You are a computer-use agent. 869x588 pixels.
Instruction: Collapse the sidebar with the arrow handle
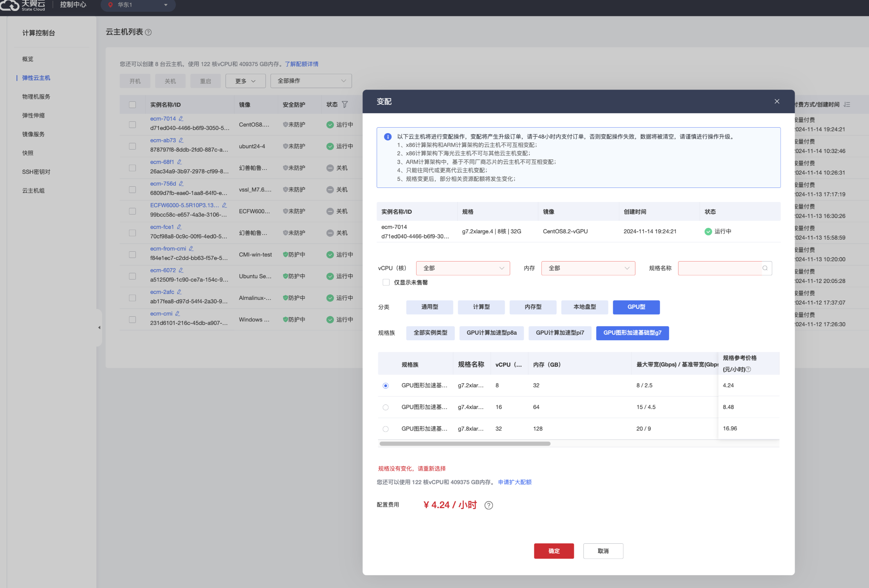tap(99, 327)
